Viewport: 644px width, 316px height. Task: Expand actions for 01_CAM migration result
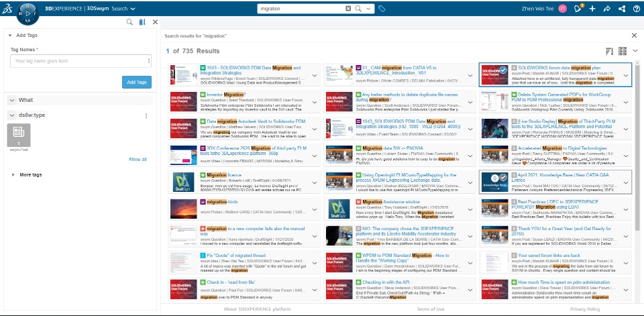(x=470, y=75)
